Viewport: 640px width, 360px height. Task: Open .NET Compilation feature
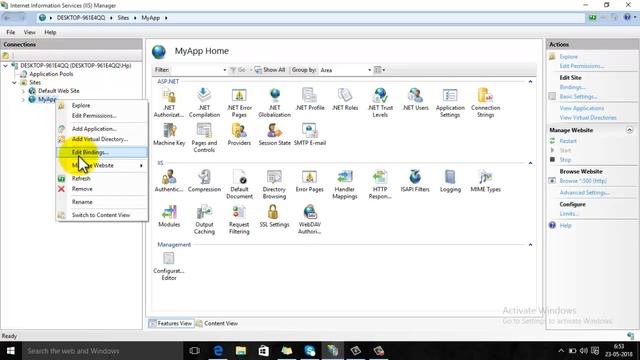(204, 102)
